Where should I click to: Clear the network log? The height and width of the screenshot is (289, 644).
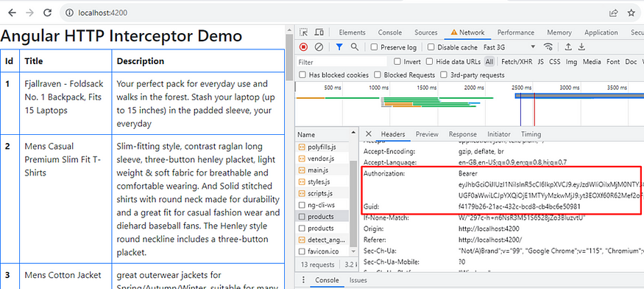click(319, 47)
